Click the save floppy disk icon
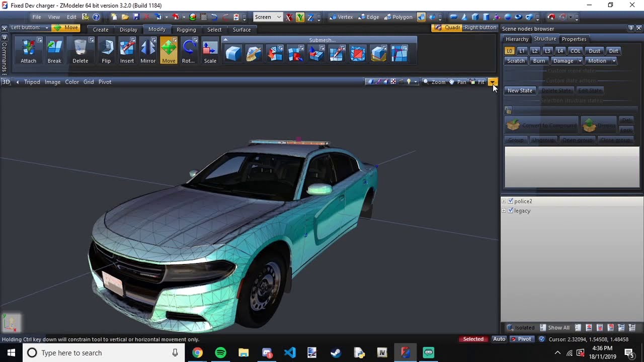644x362 pixels. [x=136, y=17]
